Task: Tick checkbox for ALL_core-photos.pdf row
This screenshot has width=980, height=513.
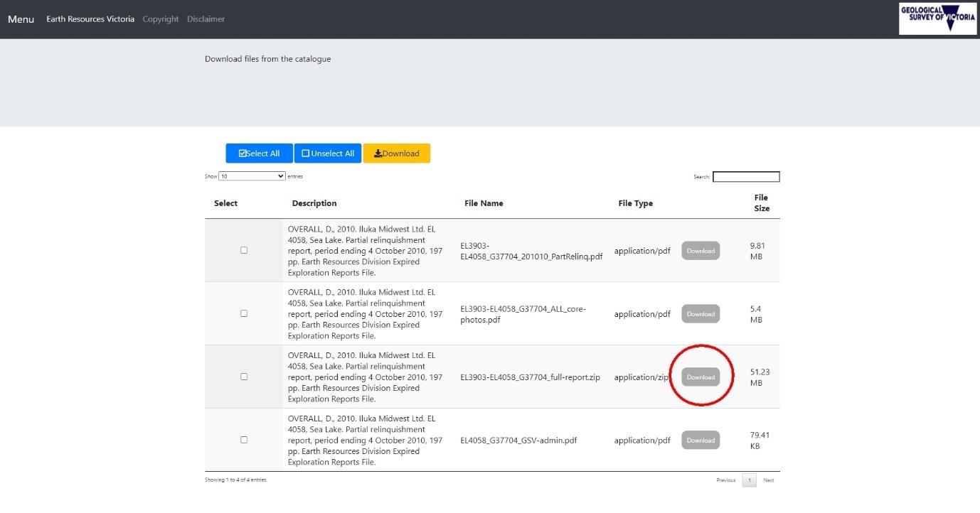Action: pos(244,313)
